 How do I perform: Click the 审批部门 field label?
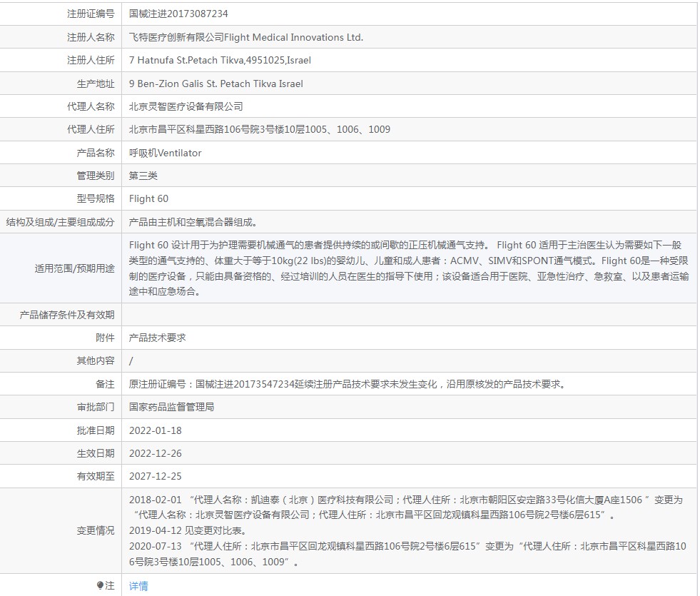(96, 407)
